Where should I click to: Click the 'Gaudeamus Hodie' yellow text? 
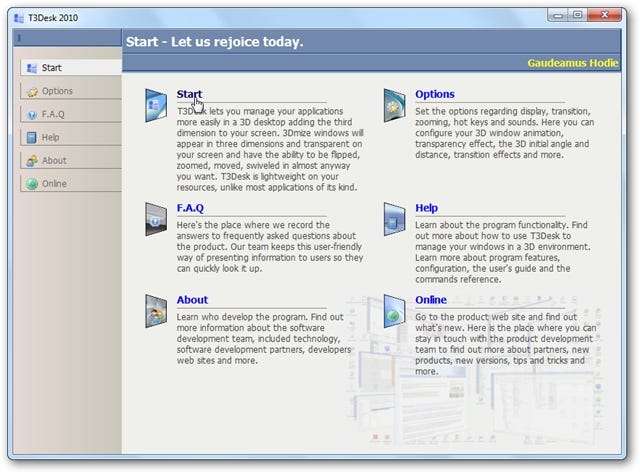573,63
